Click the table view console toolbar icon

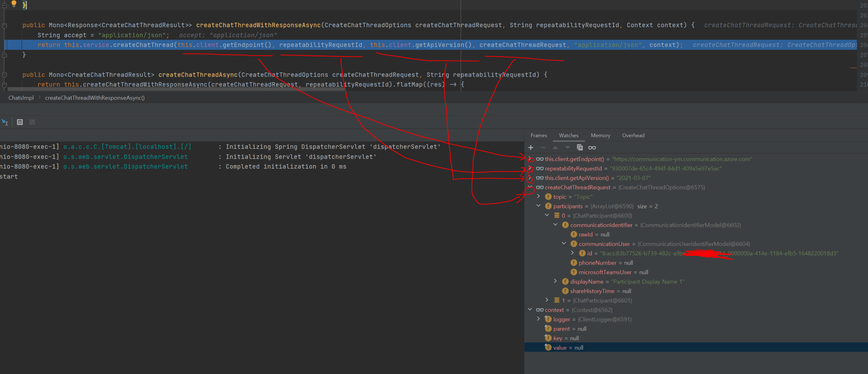(x=20, y=122)
